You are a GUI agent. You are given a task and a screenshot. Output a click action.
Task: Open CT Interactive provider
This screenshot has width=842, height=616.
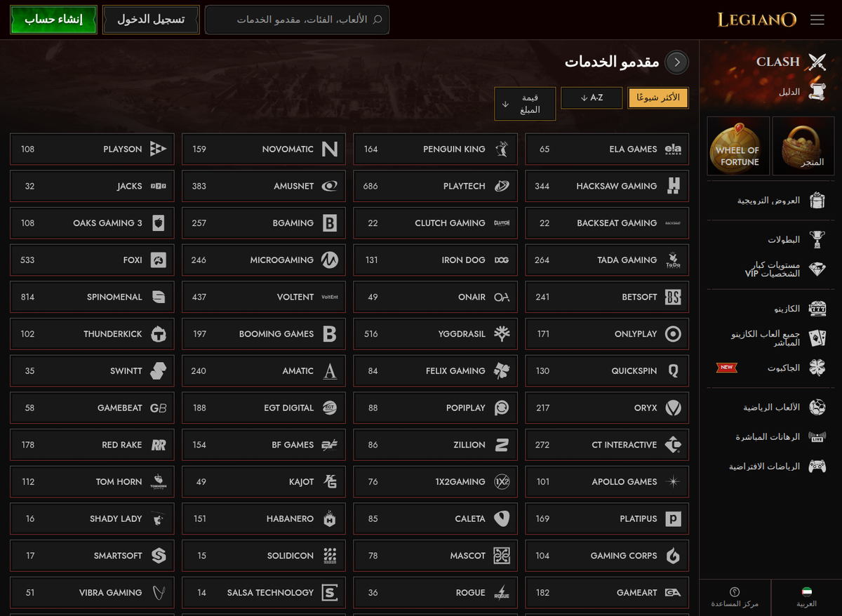pyautogui.click(x=607, y=445)
